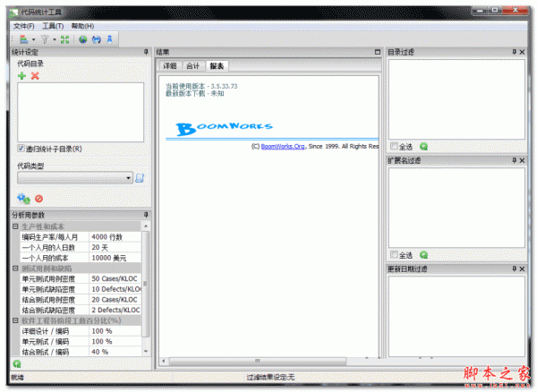Open the dropdown arrow next to layers icon
The width and height of the screenshot is (537, 392).
tap(34, 39)
